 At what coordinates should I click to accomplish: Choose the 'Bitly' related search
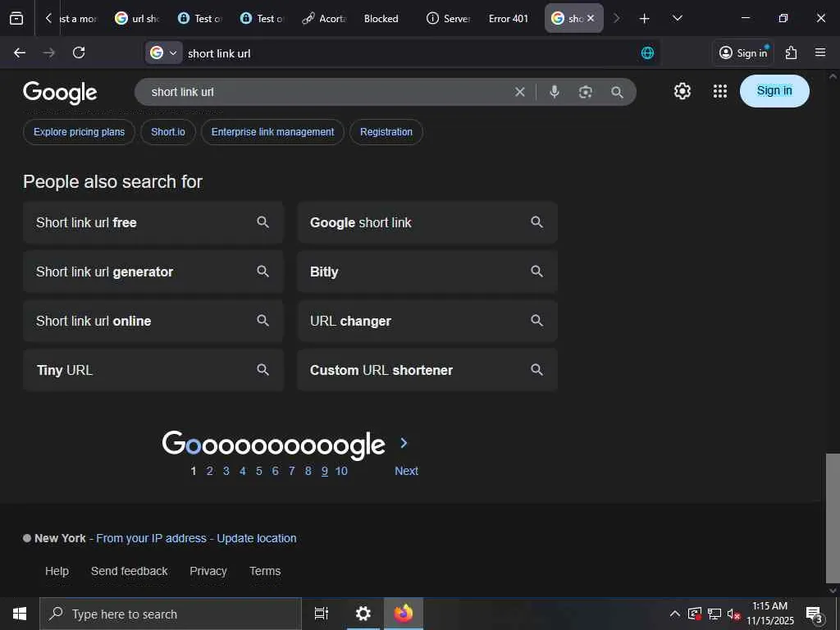(427, 272)
